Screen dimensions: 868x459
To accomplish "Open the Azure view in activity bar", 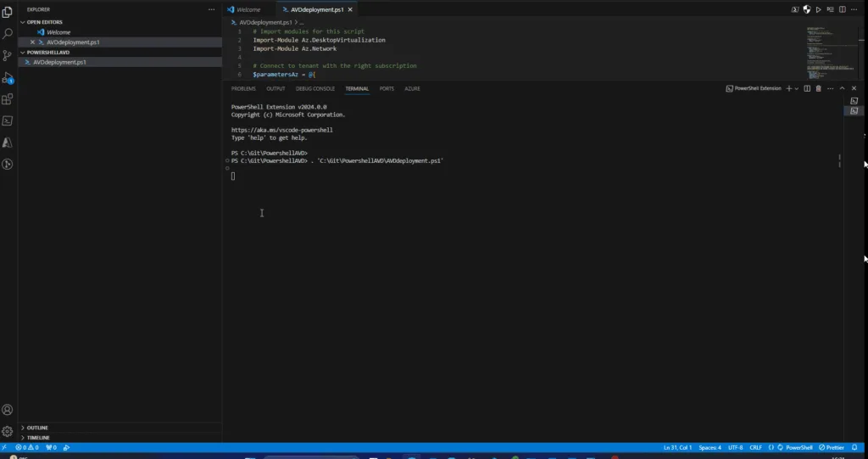I will pos(8,143).
